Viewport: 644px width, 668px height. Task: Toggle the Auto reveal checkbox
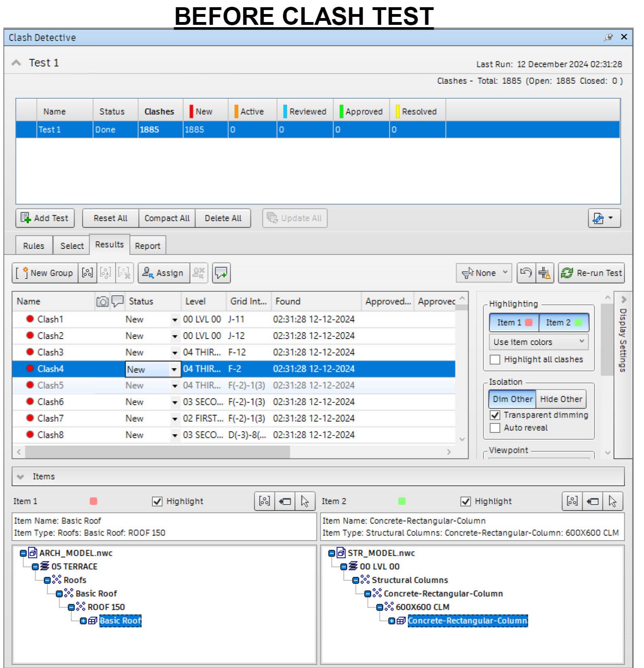click(x=495, y=428)
